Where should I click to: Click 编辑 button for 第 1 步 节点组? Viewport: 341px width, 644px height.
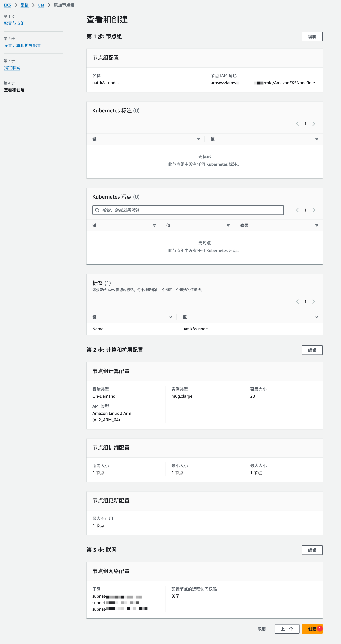pos(312,36)
